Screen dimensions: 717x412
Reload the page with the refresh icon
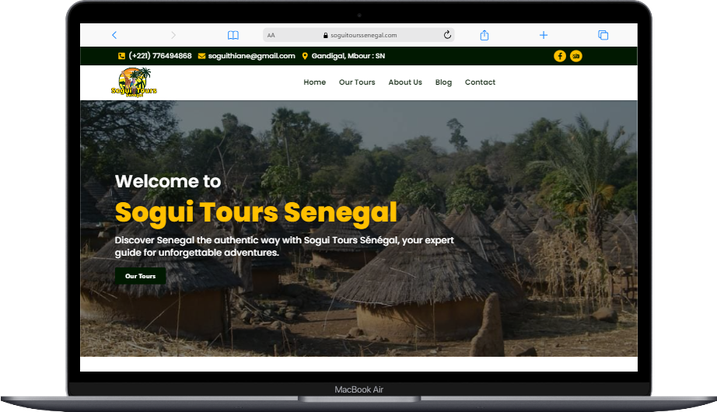coord(447,35)
